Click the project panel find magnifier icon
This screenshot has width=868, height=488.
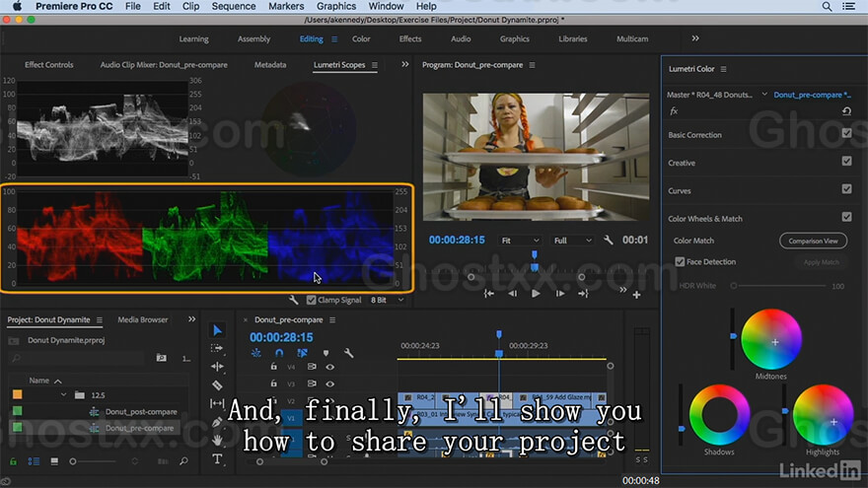click(x=183, y=461)
